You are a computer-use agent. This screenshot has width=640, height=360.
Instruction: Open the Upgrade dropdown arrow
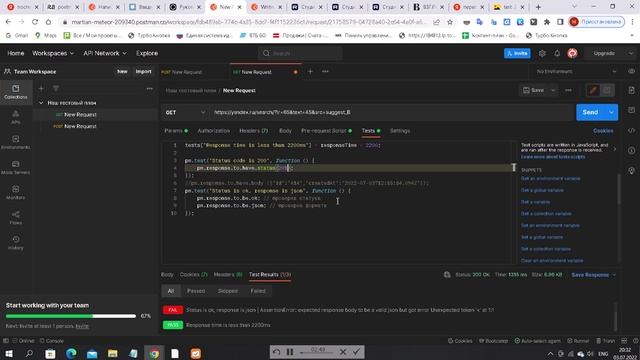[x=631, y=53]
